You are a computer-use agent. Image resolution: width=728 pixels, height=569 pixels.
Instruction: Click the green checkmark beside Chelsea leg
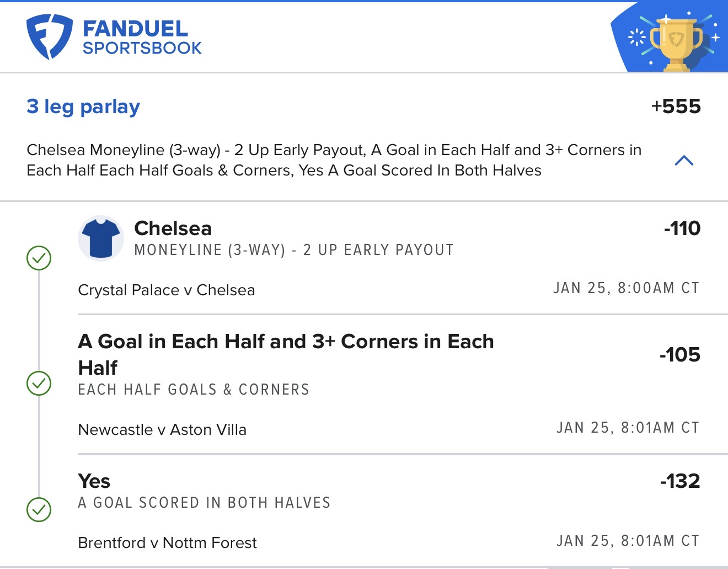[x=39, y=258]
